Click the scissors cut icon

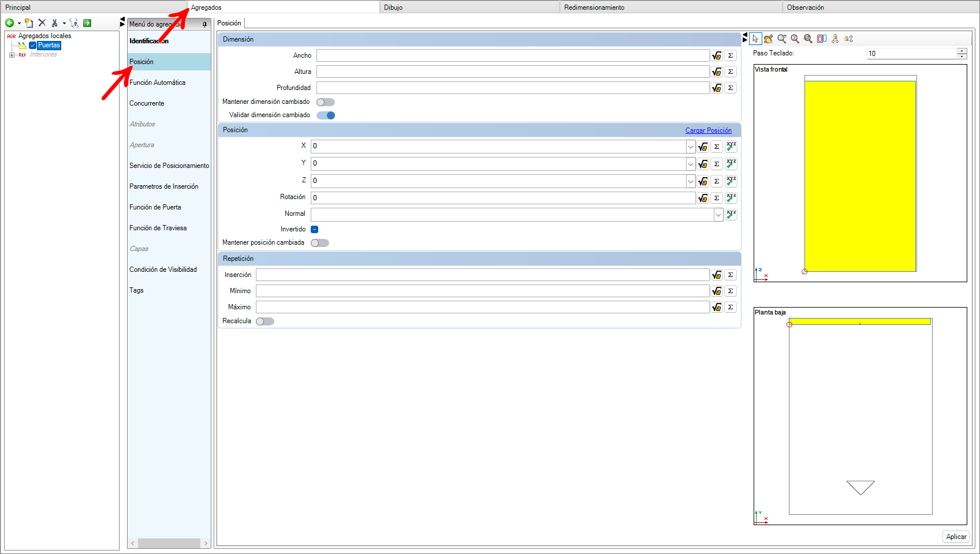pyautogui.click(x=54, y=23)
